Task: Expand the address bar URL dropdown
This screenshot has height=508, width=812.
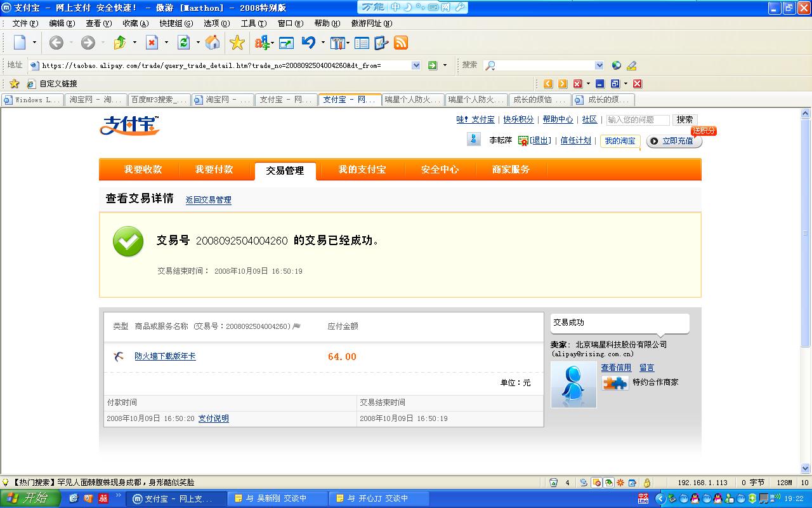Action: pos(416,65)
